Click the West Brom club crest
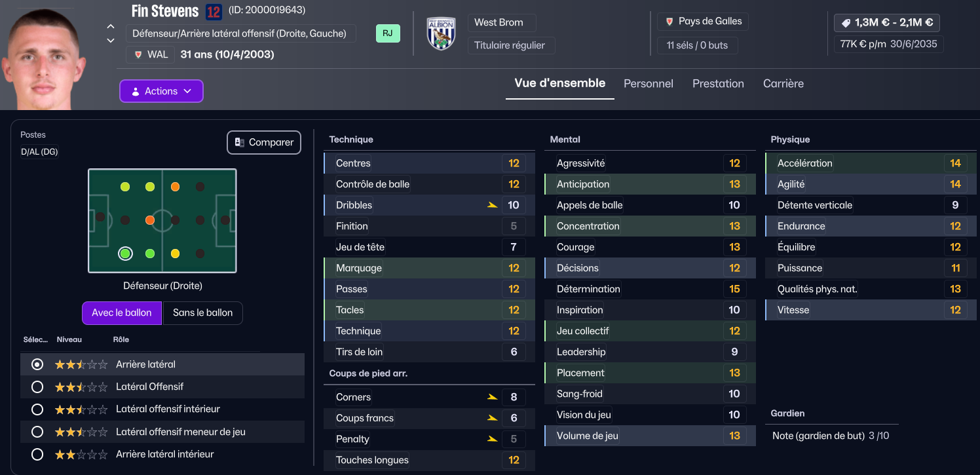The image size is (980, 475). (441, 33)
